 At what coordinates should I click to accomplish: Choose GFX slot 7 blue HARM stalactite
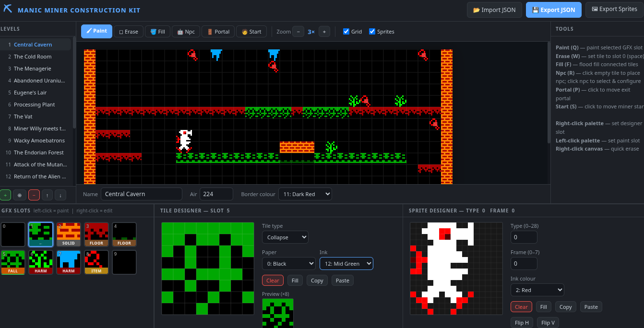click(x=68, y=262)
